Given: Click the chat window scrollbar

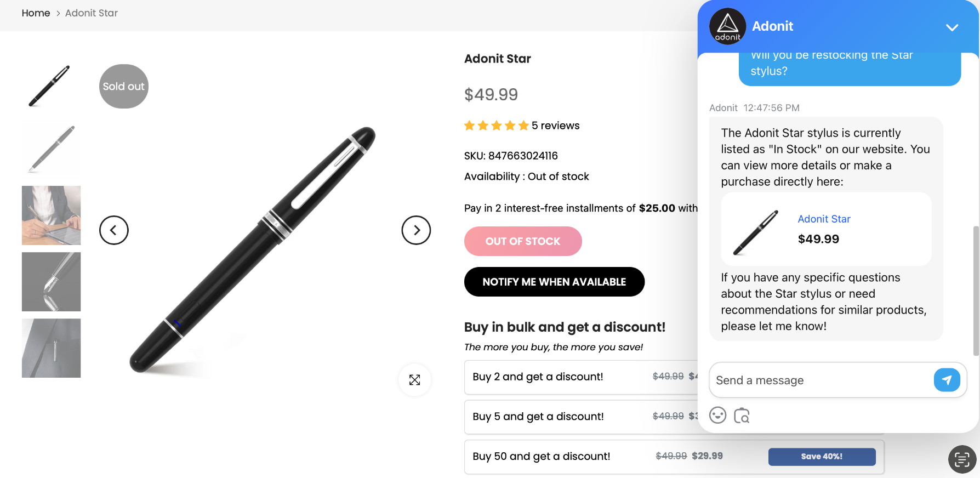Looking at the screenshot, I should 976,291.
